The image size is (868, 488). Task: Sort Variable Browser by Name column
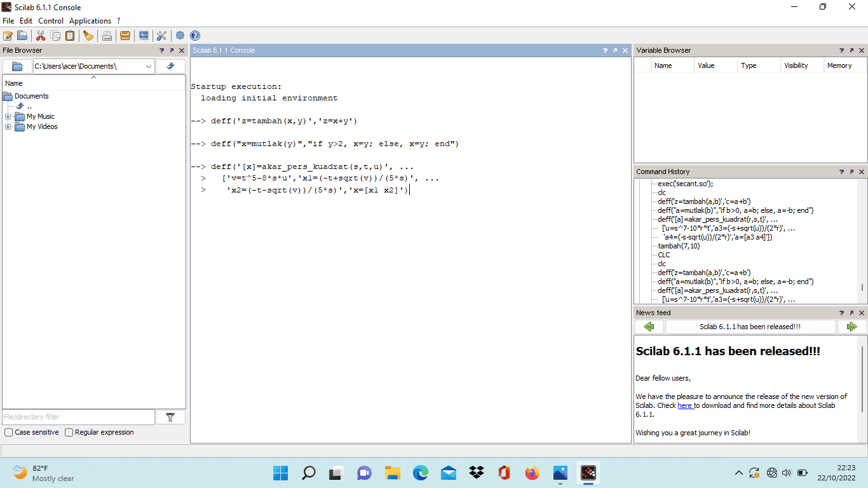pyautogui.click(x=673, y=65)
